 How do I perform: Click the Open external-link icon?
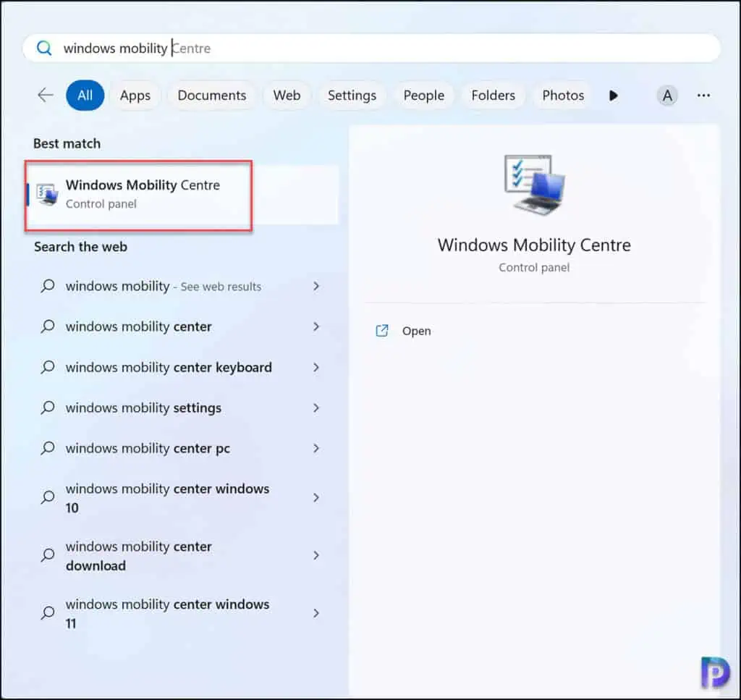(382, 331)
